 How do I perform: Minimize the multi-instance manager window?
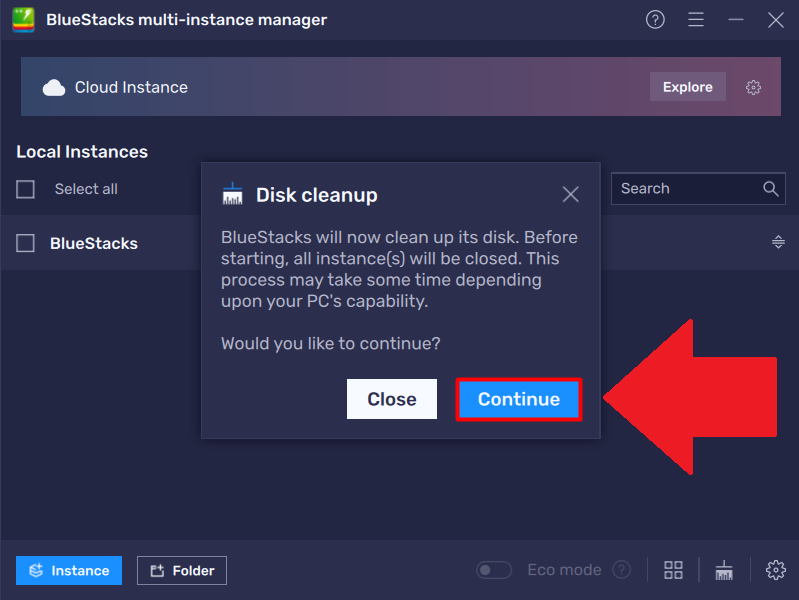point(736,20)
